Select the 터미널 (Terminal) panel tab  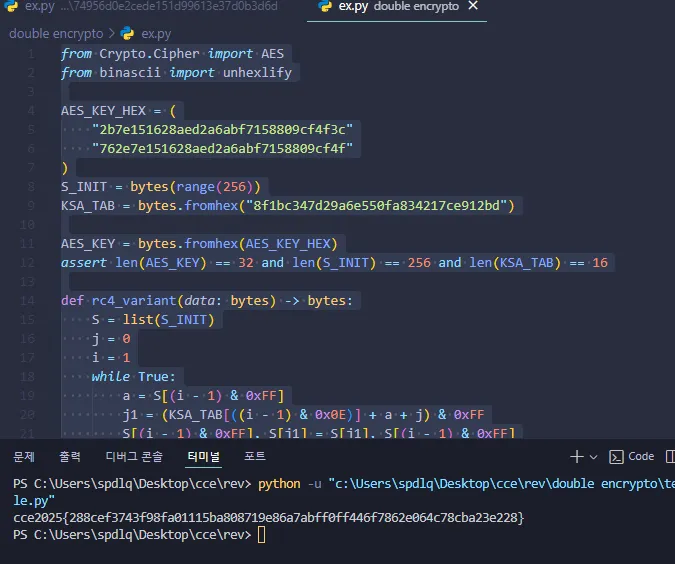click(204, 456)
